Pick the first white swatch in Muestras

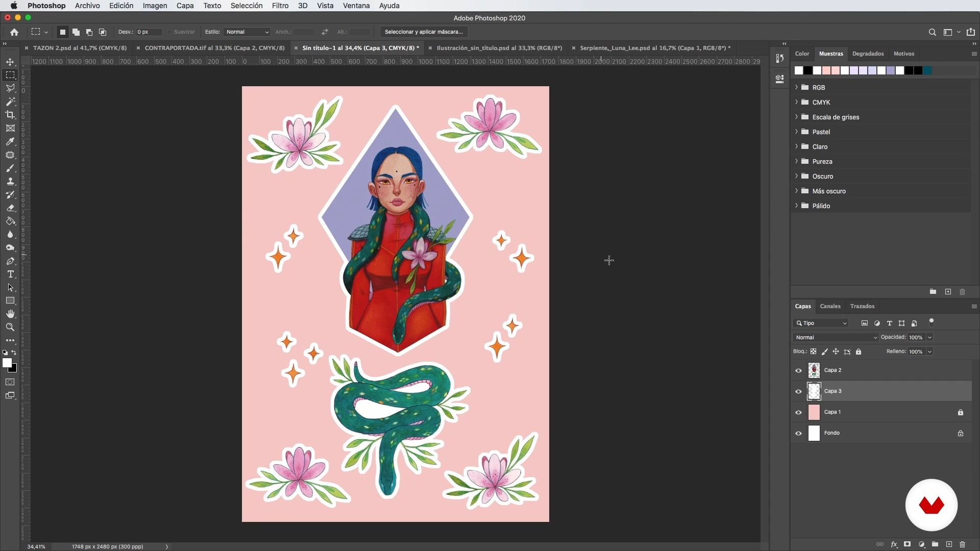click(x=799, y=70)
